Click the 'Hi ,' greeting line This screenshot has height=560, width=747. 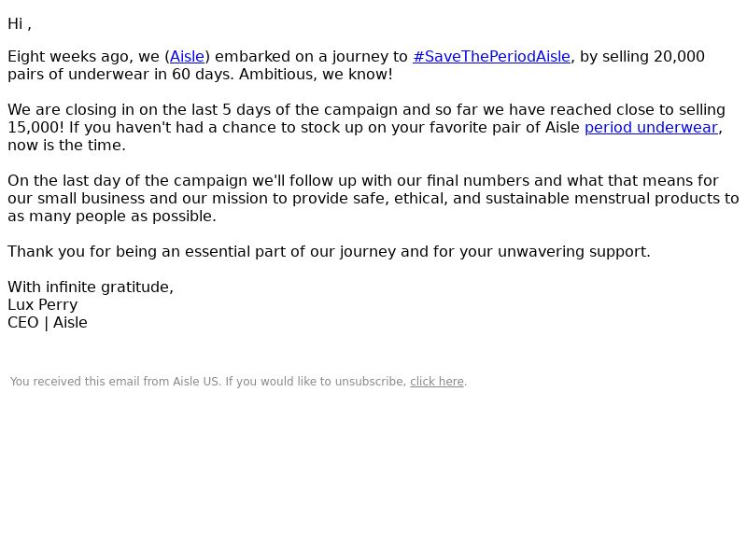[x=20, y=24]
